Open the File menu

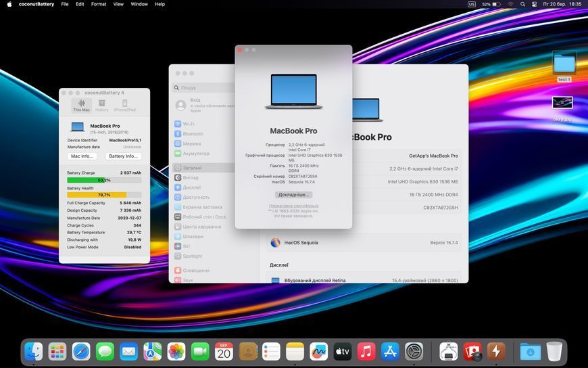click(65, 4)
